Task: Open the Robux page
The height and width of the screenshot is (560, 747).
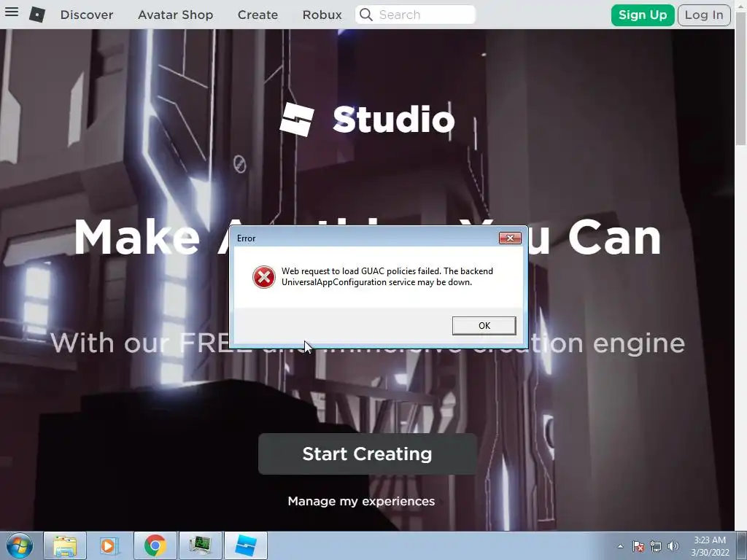Action: [x=322, y=15]
